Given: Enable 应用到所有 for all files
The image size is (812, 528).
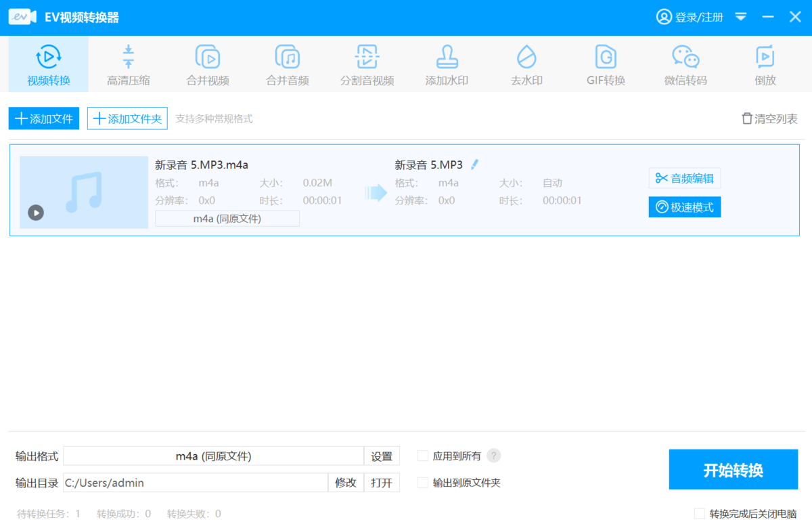Looking at the screenshot, I should [x=422, y=456].
